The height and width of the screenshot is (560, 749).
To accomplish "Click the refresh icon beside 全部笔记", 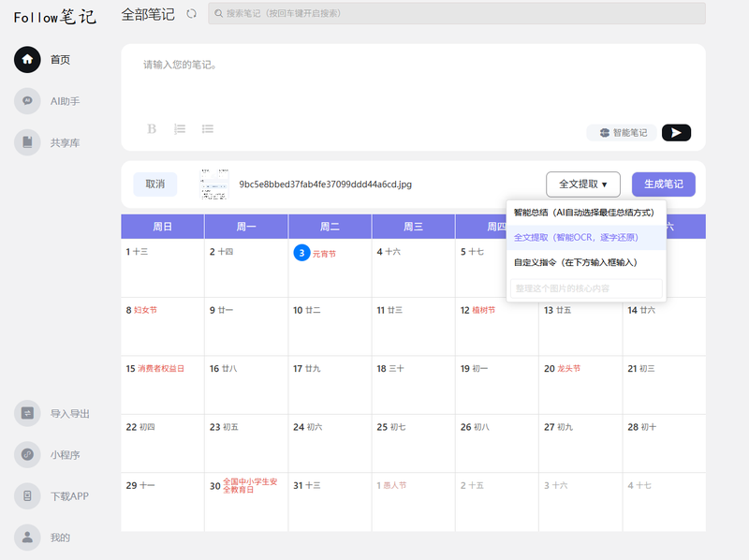I will coord(192,13).
